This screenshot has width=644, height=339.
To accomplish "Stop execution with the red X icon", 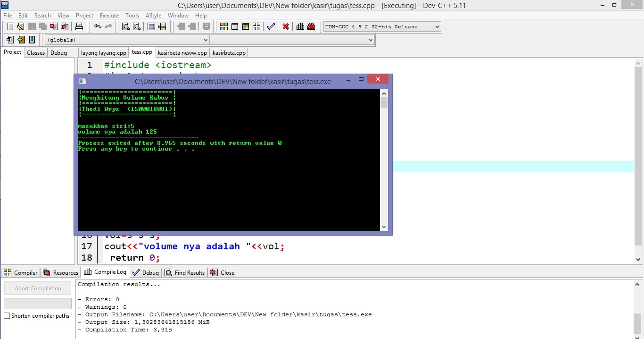I will pos(286,26).
